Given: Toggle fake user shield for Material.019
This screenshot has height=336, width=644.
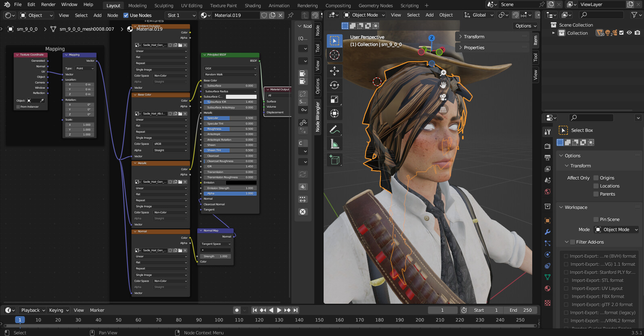Looking at the screenshot, I should 264,15.
